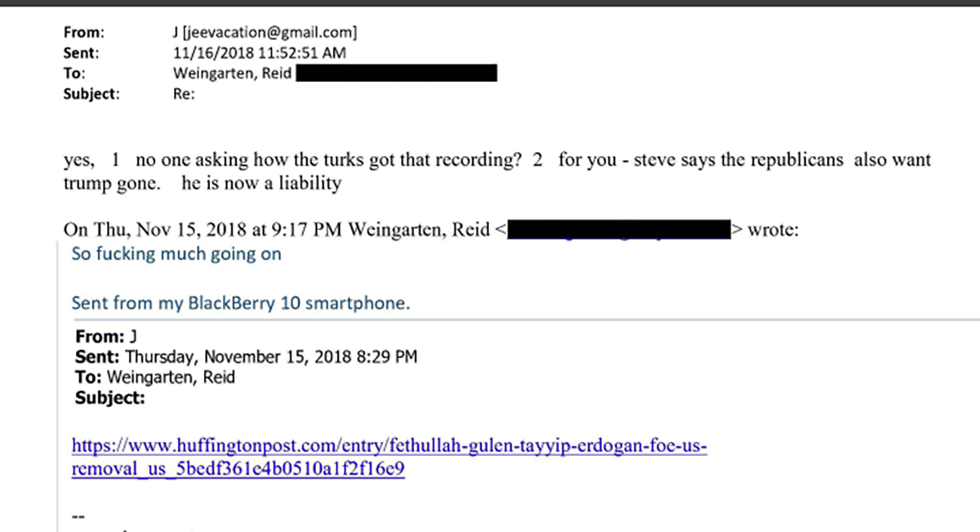This screenshot has width=980, height=532.
Task: Click the black redaction bar beside top recipient
Action: (x=397, y=73)
